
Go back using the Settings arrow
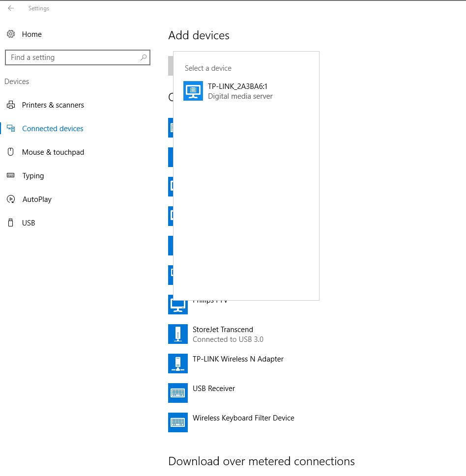[11, 8]
